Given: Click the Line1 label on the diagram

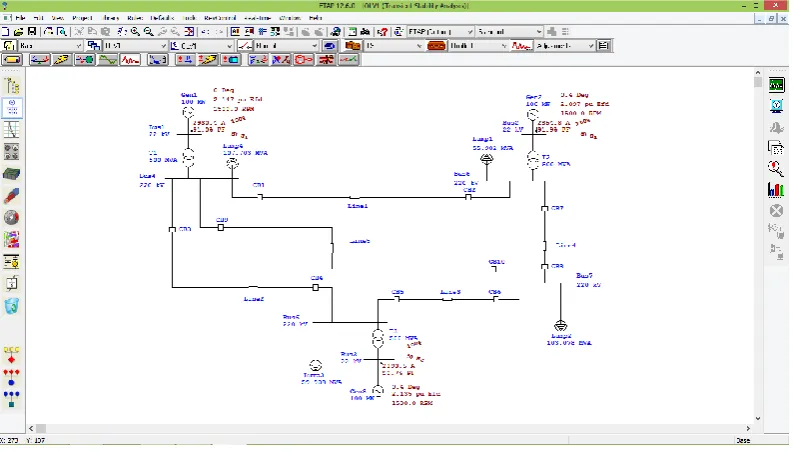Looking at the screenshot, I should (358, 206).
